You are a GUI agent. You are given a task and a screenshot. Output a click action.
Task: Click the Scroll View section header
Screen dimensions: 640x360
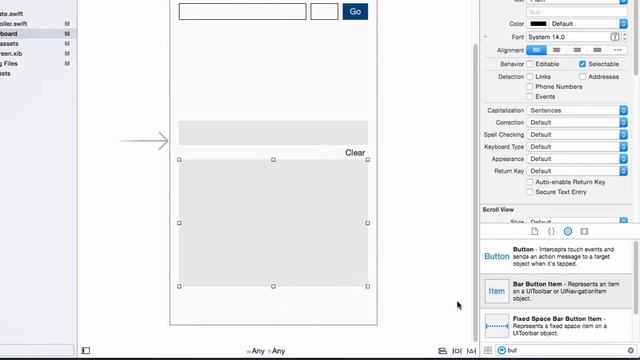pos(498,209)
